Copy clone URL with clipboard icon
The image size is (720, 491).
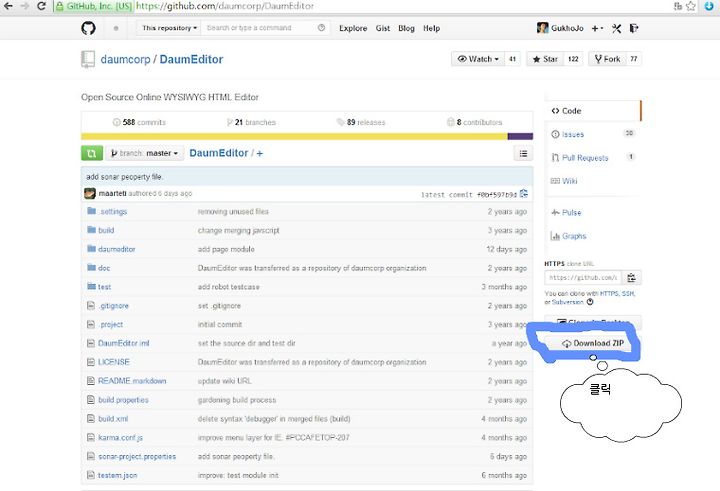coord(631,277)
